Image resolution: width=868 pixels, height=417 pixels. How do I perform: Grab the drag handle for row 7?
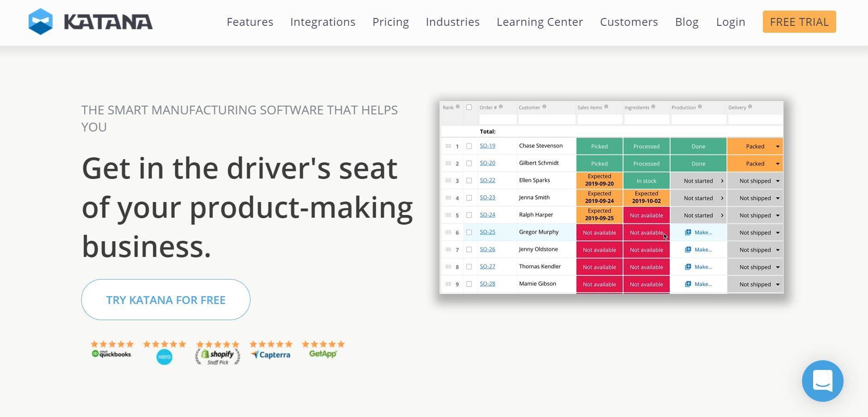(448, 250)
